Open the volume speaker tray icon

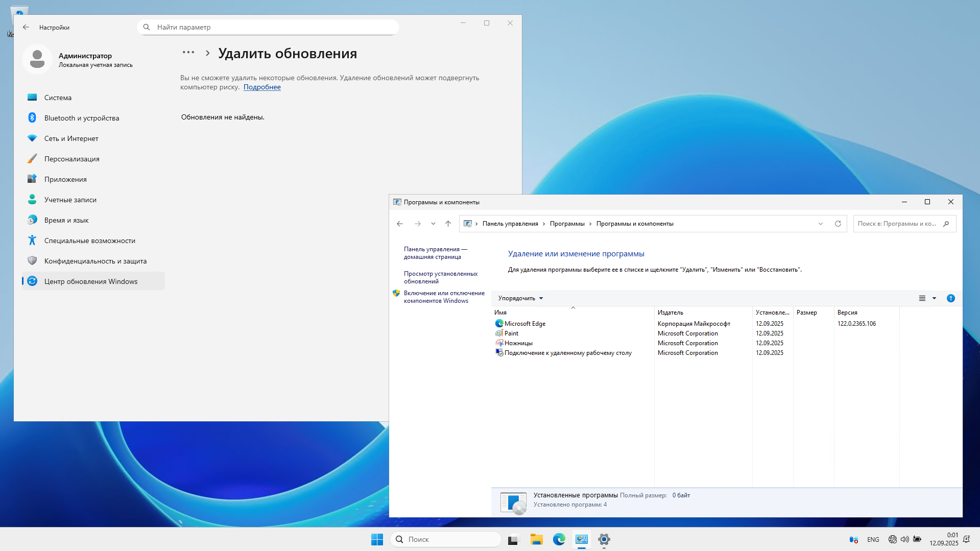coord(904,539)
